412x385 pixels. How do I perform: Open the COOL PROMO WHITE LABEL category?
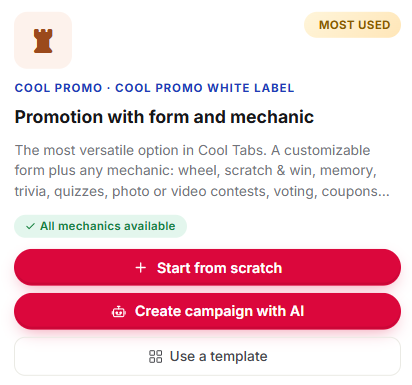[205, 88]
